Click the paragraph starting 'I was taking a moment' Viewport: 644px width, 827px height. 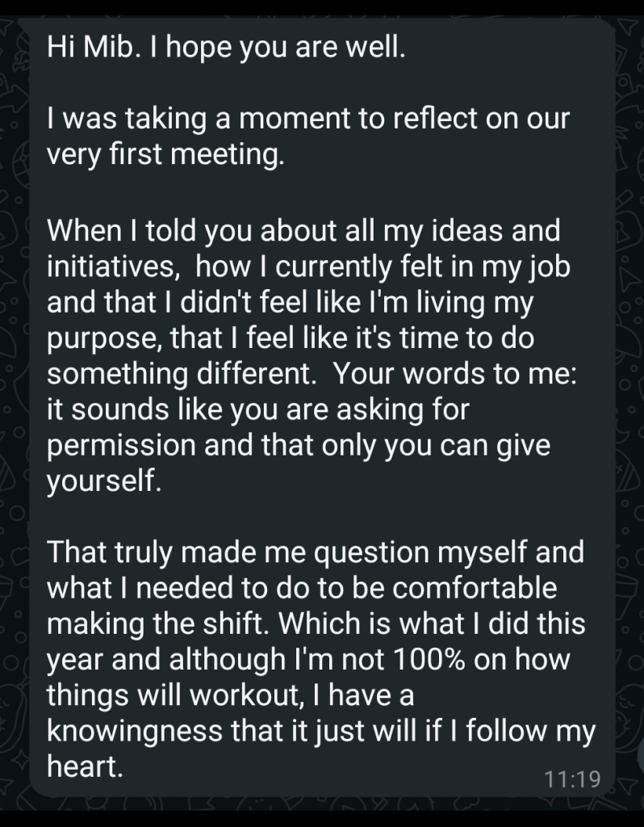pos(308,136)
